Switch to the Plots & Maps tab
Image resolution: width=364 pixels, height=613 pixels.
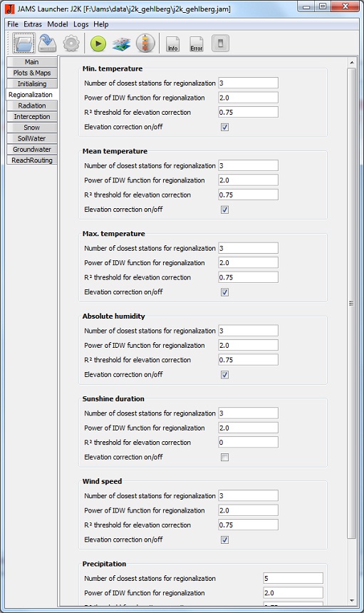point(31,73)
